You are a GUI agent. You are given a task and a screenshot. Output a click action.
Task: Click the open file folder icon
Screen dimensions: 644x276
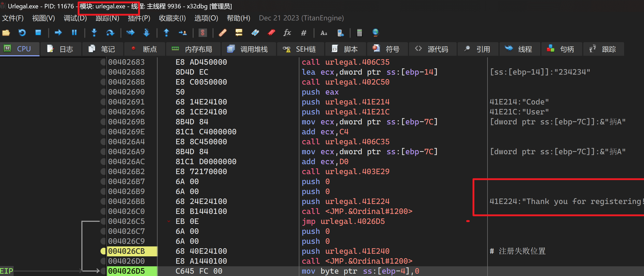6,33
